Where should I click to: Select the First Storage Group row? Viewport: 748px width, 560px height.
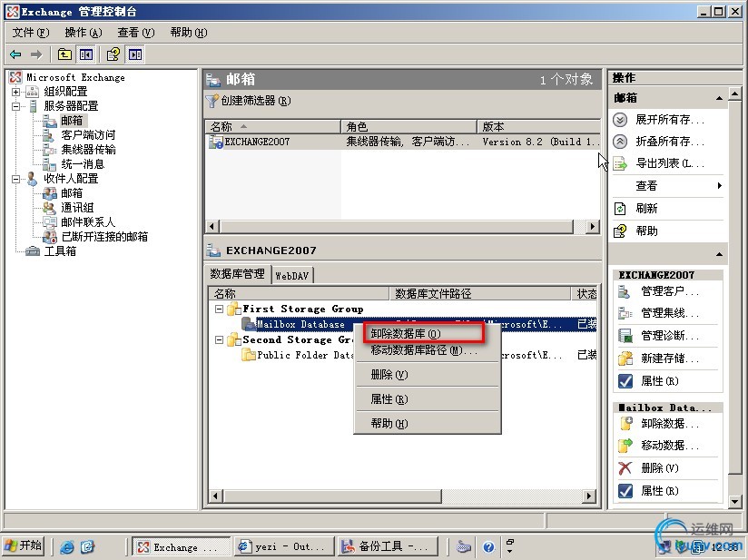tap(303, 309)
